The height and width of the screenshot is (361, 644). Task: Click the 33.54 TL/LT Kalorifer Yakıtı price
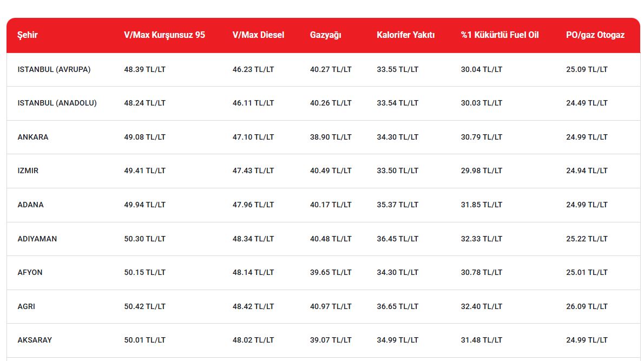click(398, 103)
